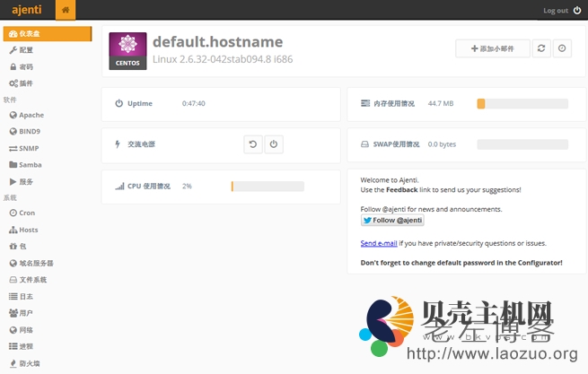Click the CPU usage progress bar

pyautogui.click(x=268, y=187)
